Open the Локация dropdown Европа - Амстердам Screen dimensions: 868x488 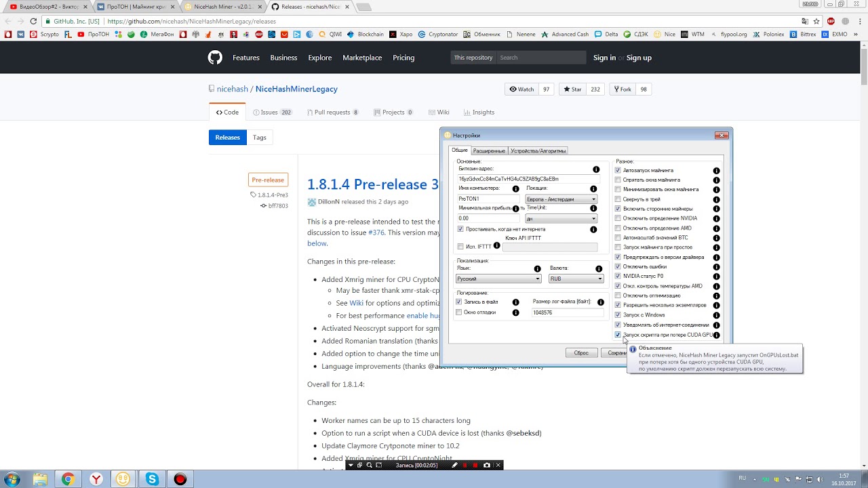pos(561,199)
